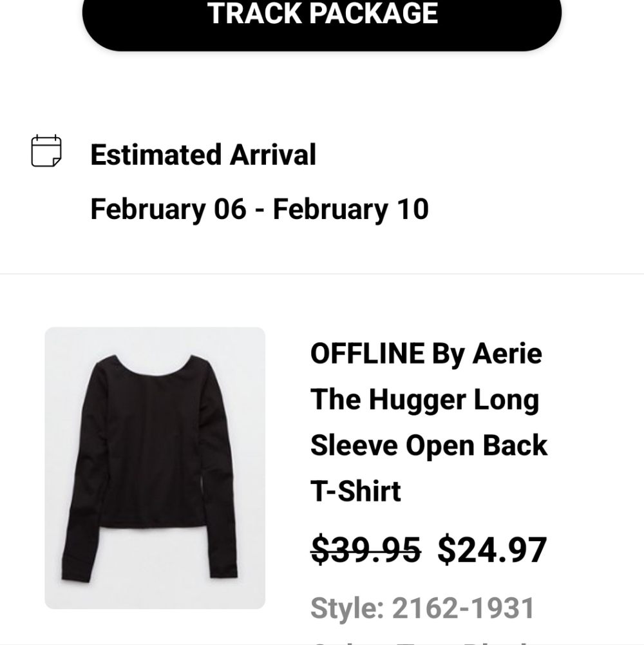This screenshot has height=645, width=644.
Task: Click the strikethrough on the $39.95 price
Action: [x=364, y=550]
